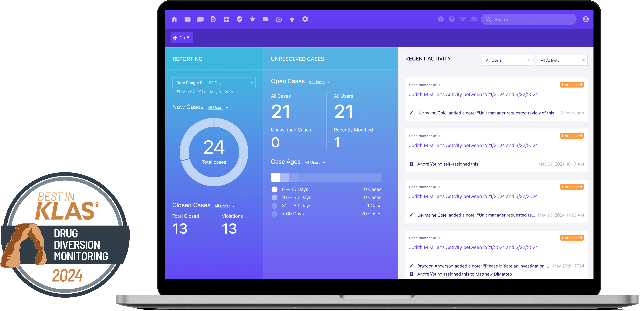Open the user account profile icon
644x311 pixels.
tap(585, 19)
